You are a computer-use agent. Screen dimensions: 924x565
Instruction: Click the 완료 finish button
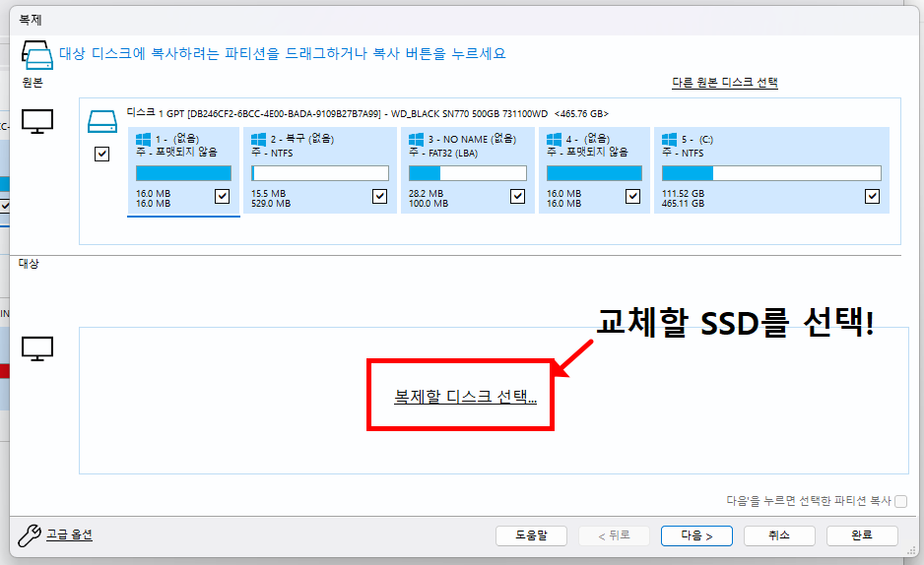pos(862,535)
